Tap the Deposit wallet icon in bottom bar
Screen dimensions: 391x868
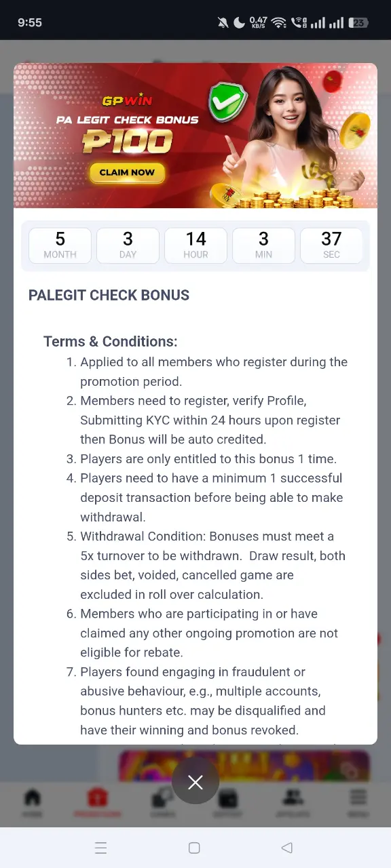(x=228, y=803)
